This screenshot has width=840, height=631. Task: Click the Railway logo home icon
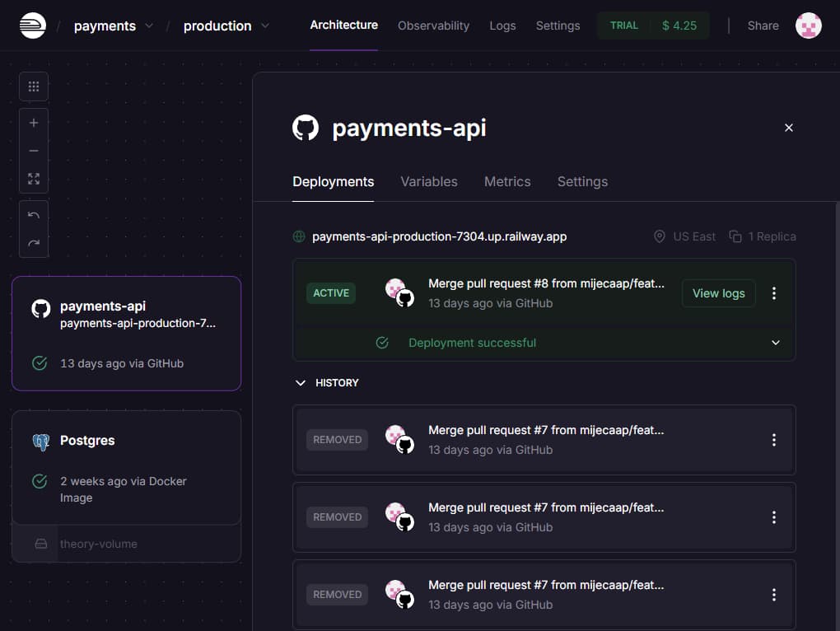(x=33, y=26)
